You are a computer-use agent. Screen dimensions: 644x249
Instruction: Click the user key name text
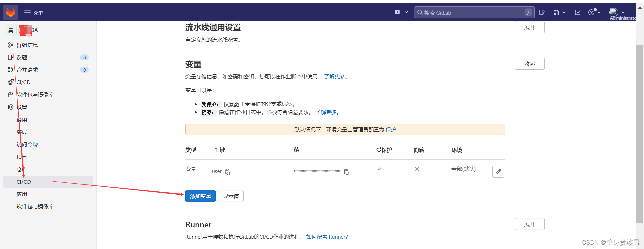pos(217,171)
